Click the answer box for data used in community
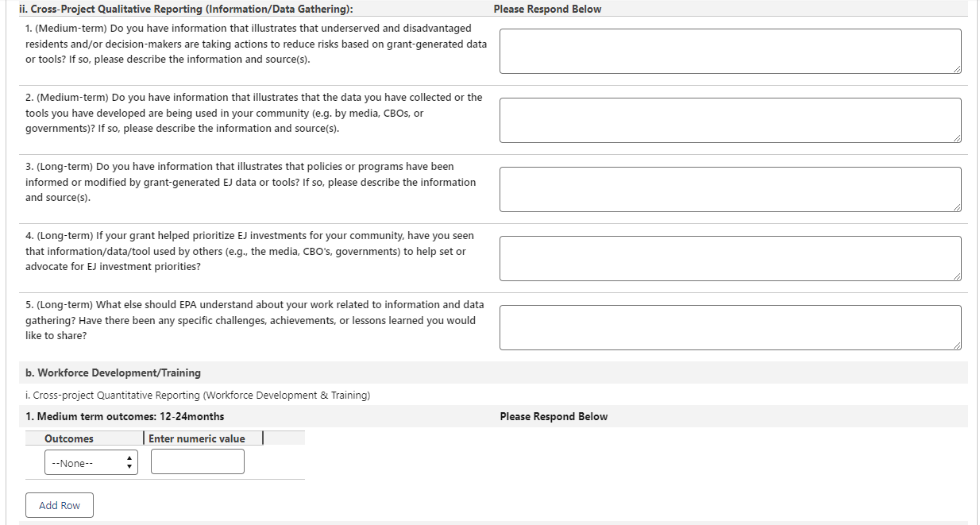 [729, 120]
